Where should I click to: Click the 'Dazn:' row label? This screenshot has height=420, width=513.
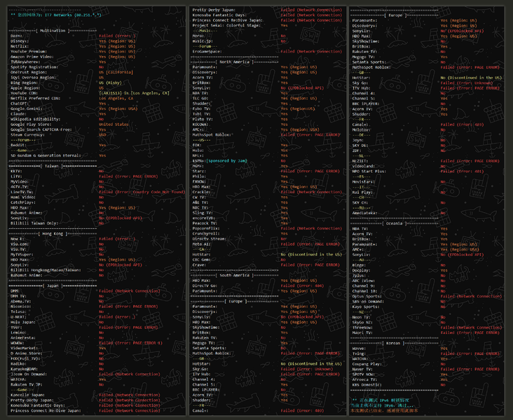click(x=16, y=36)
